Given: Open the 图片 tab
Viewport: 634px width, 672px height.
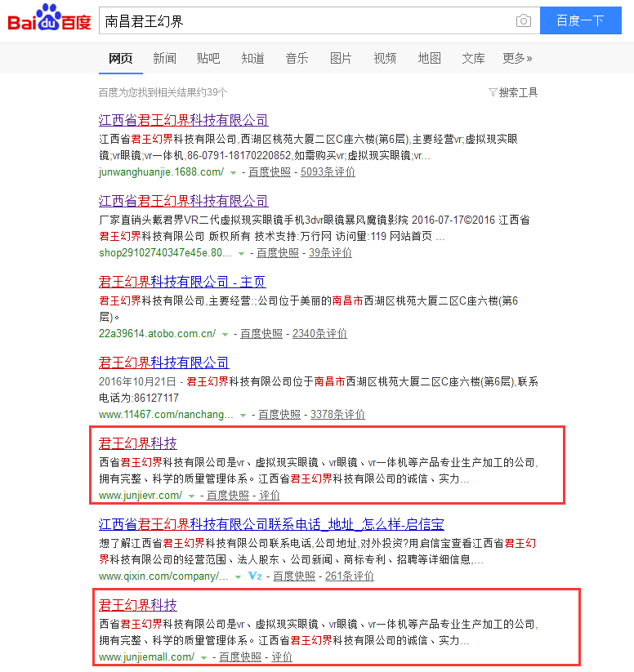Looking at the screenshot, I should [341, 58].
